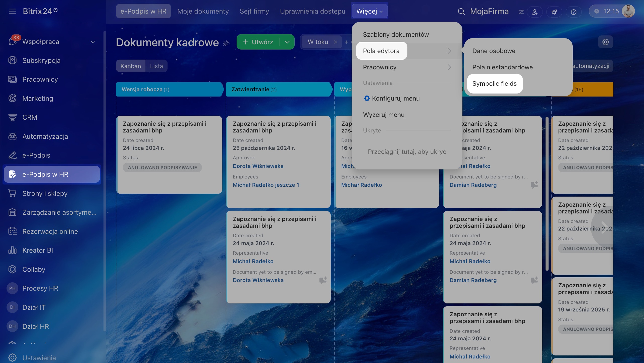Click the search magnifier icon
Image resolution: width=644 pixels, height=363 pixels.
461,12
